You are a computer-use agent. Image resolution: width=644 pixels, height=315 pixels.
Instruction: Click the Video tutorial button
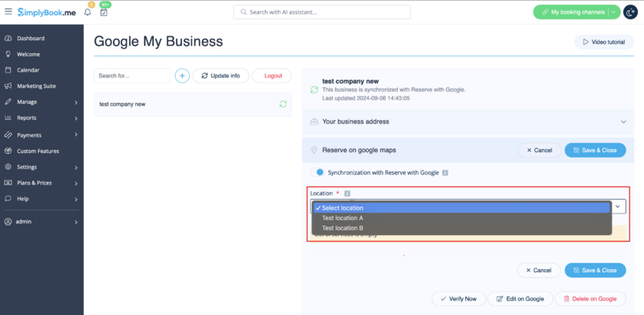[604, 42]
